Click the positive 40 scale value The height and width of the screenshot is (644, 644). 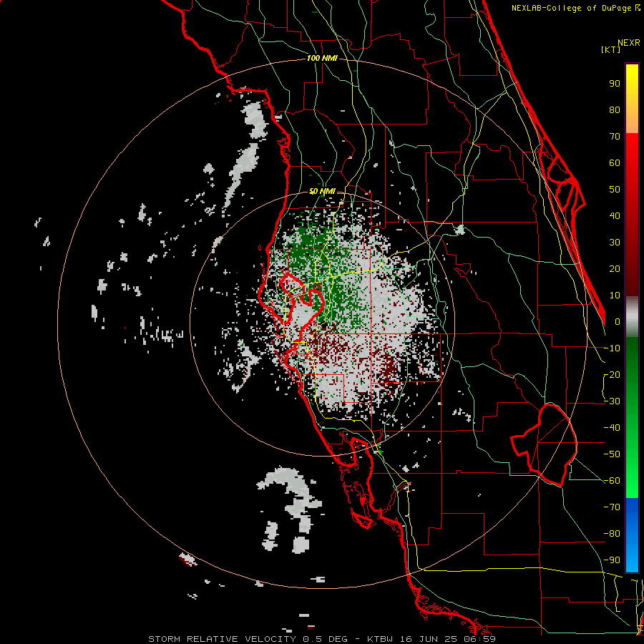(615, 215)
